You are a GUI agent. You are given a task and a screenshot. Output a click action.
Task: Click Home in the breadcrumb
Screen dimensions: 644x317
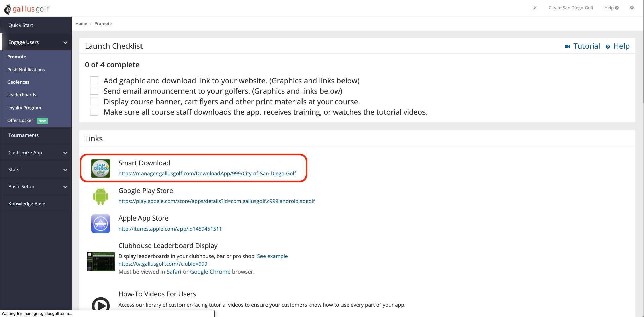click(x=81, y=24)
